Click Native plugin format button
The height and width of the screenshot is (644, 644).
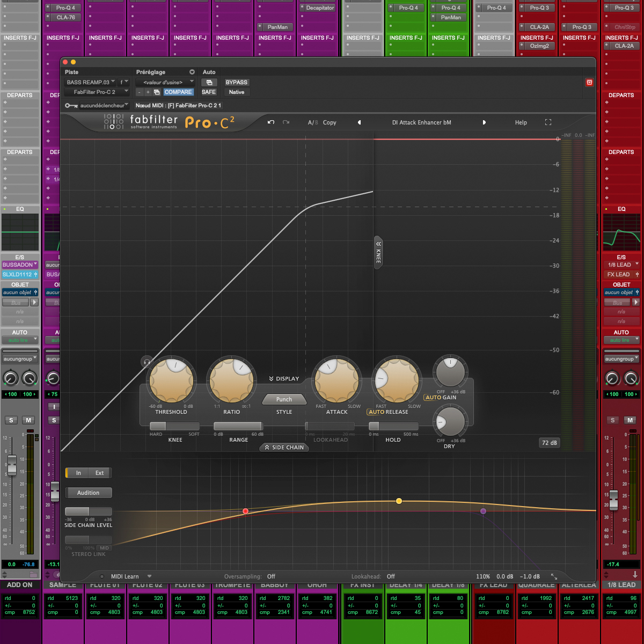[x=236, y=92]
